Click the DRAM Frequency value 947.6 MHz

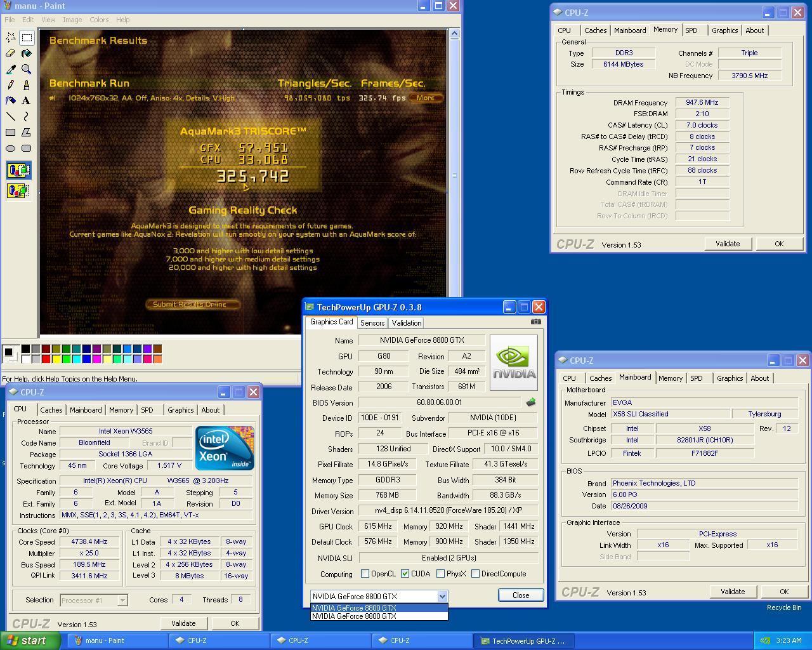pyautogui.click(x=702, y=102)
